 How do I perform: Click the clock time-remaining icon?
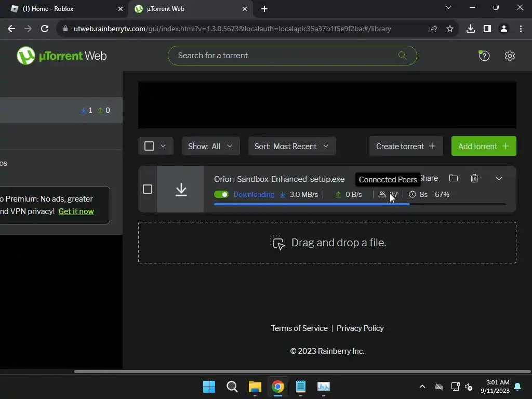(x=412, y=194)
